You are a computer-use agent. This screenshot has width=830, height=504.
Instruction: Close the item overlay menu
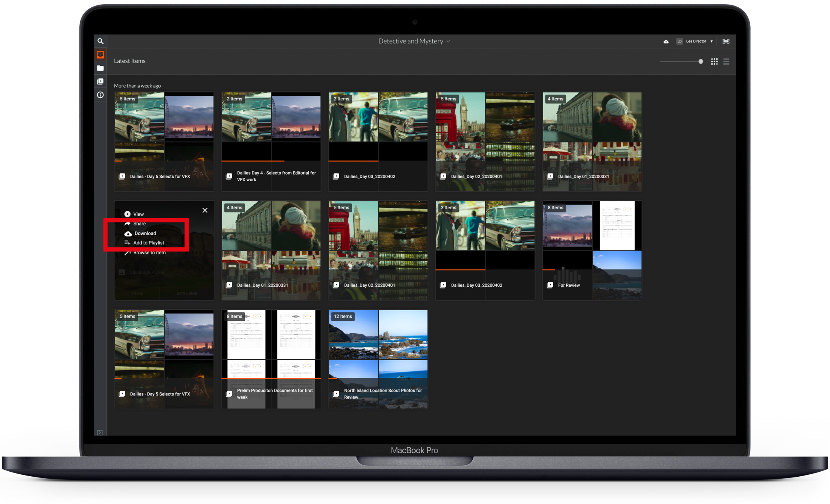pyautogui.click(x=205, y=210)
